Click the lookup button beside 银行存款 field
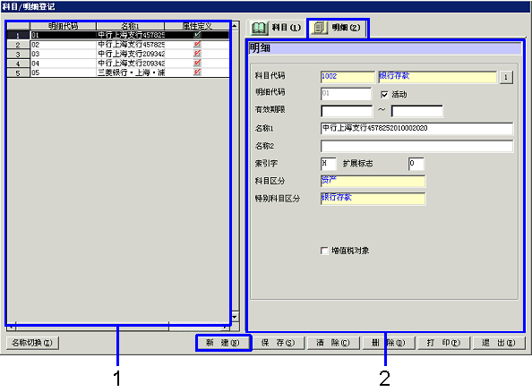This screenshot has width=532, height=392. (506, 77)
